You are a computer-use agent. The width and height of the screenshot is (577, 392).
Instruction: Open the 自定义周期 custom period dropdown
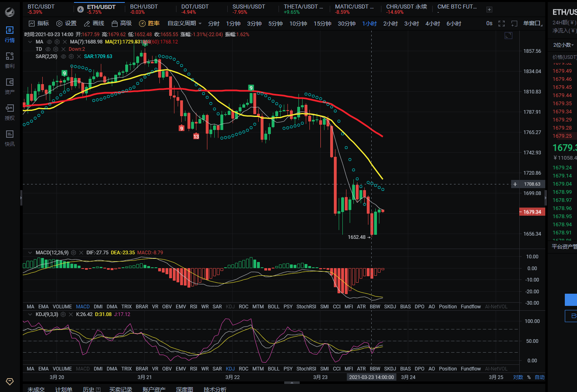click(x=185, y=24)
